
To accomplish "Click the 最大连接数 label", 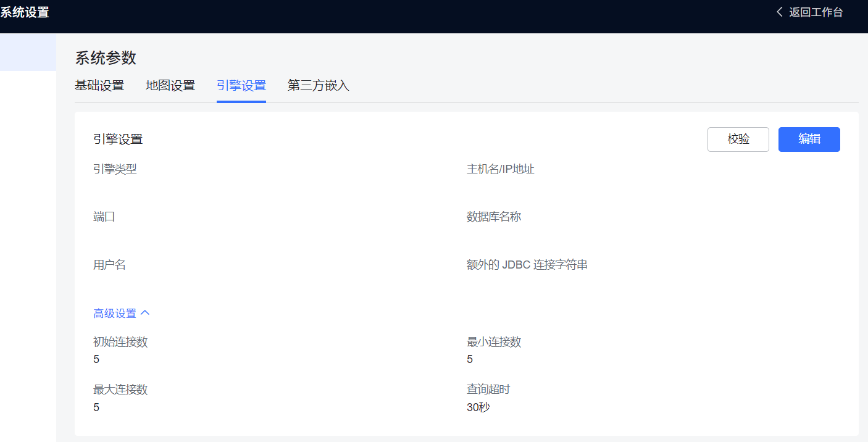I will 120,390.
